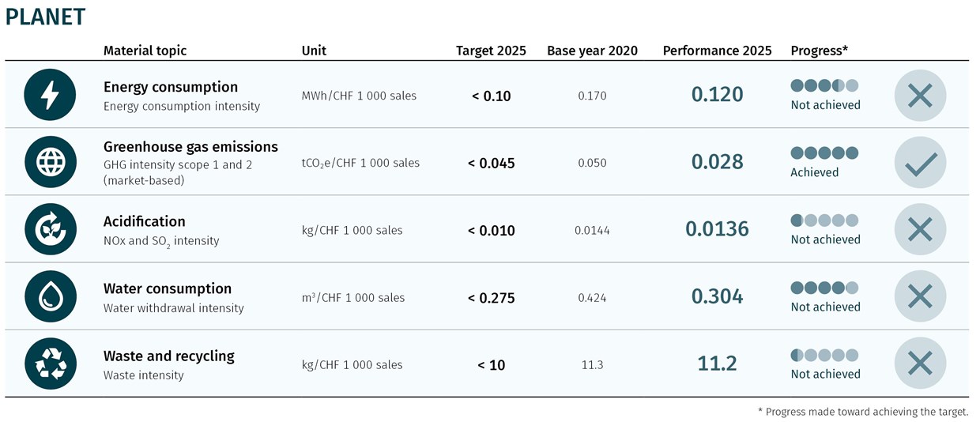Click the 0.0136 performance value
The image size is (980, 422).
coord(717,229)
